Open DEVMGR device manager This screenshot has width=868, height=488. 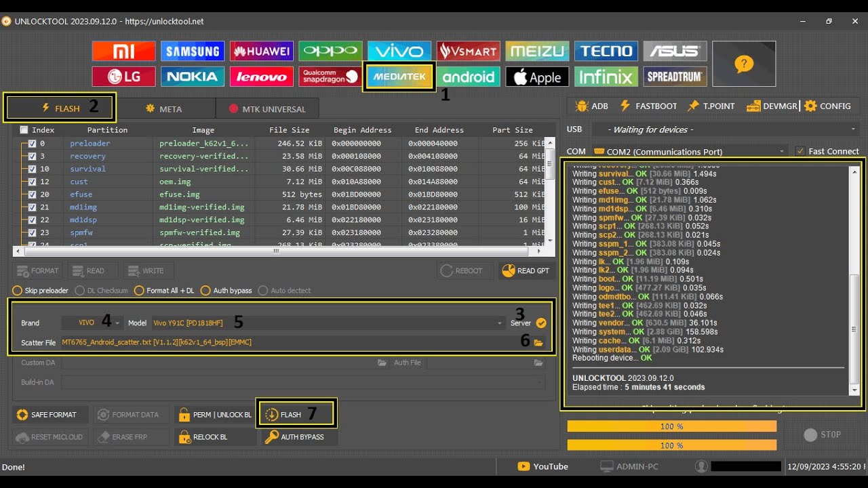pos(772,106)
